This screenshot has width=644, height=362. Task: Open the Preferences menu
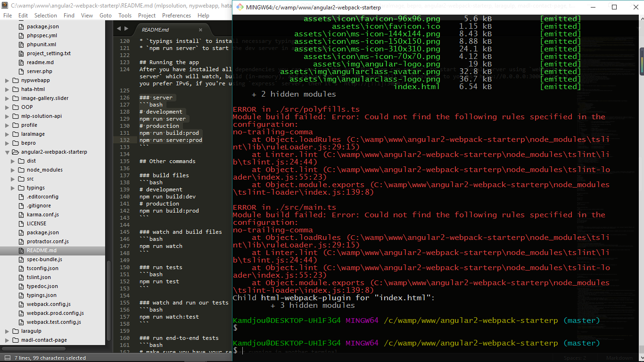pos(176,16)
